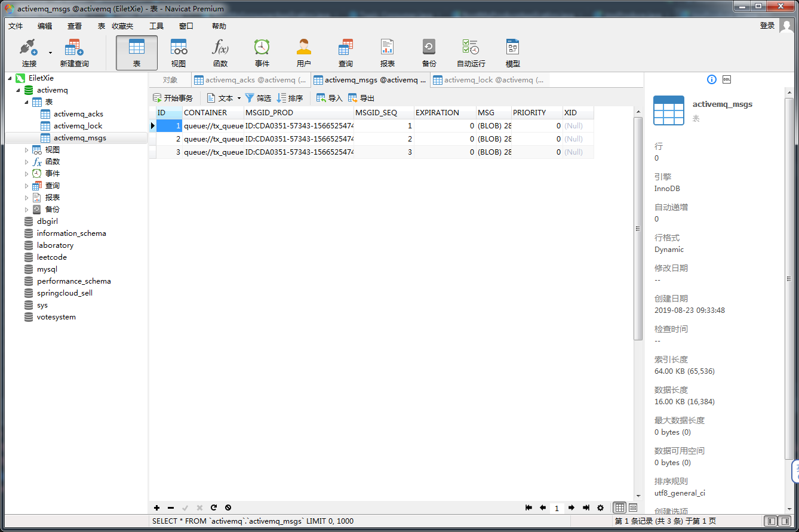Select the dbgirl database
This screenshot has height=532, width=799.
47,222
